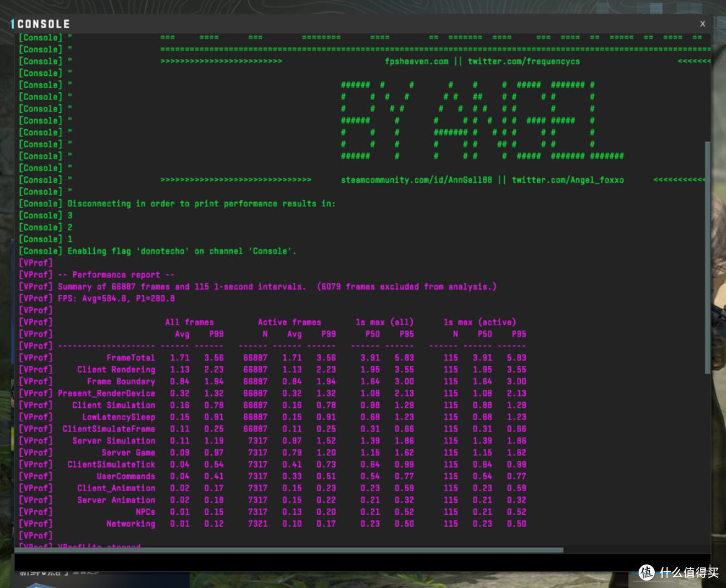Click the 'Active frames' column header
This screenshot has height=588, width=726.
[289, 322]
